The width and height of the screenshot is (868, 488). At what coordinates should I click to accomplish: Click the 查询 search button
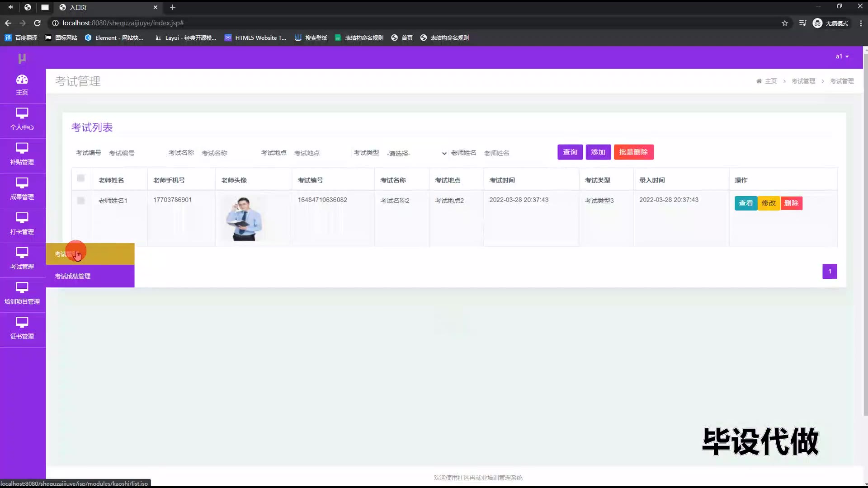click(x=570, y=152)
